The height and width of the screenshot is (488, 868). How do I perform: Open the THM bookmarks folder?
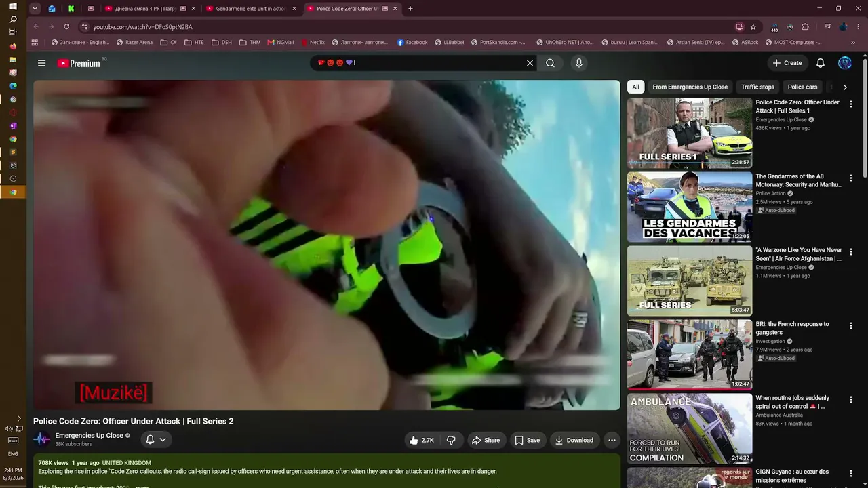point(250,42)
